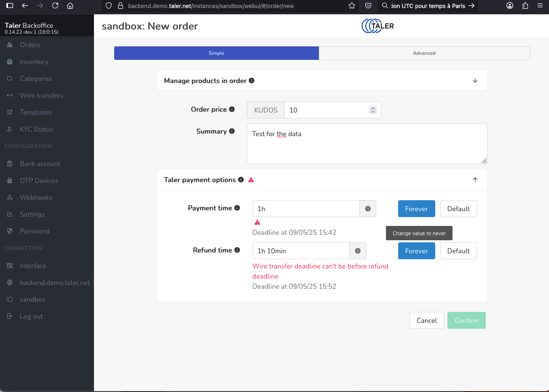The image size is (549, 392).
Task: Click into the Summary text area
Action: click(x=367, y=148)
